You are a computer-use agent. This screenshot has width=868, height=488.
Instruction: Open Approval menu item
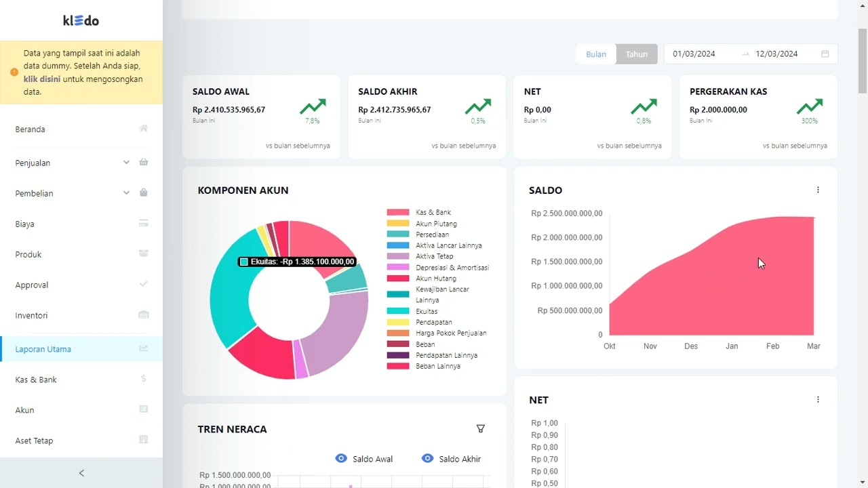81,285
